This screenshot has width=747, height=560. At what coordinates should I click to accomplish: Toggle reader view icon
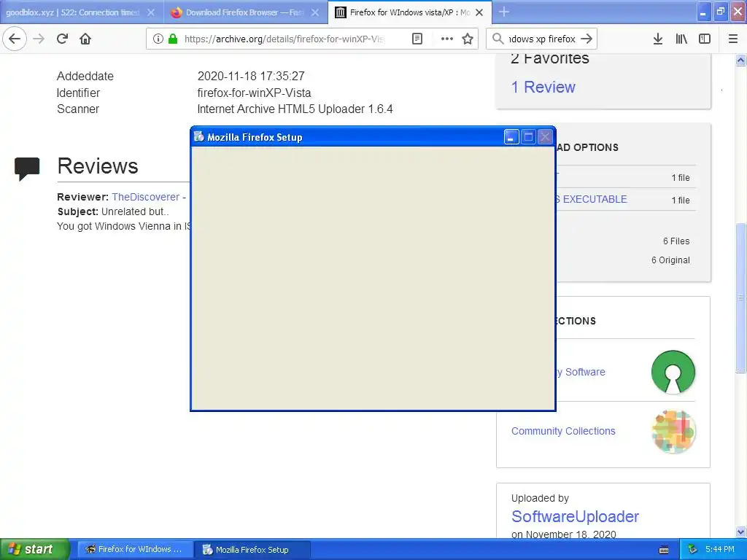point(417,39)
